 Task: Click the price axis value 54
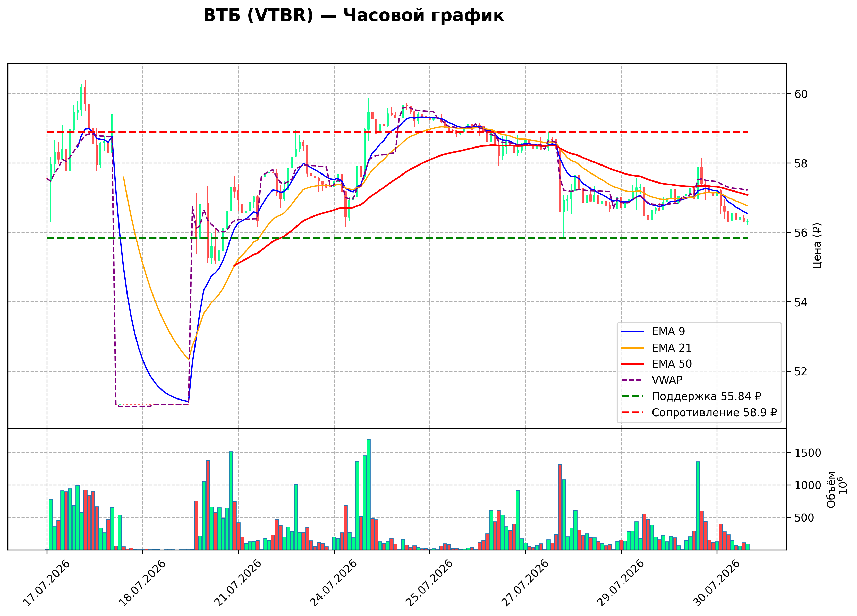pyautogui.click(x=801, y=302)
